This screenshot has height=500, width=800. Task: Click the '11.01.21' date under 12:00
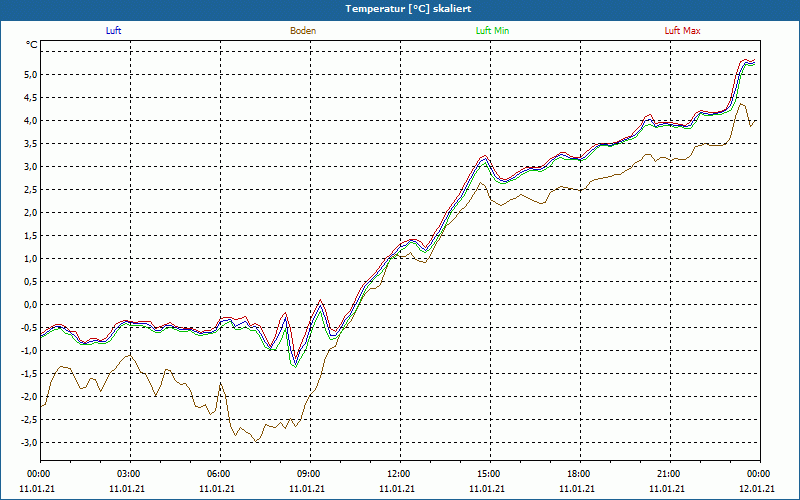[x=397, y=488]
